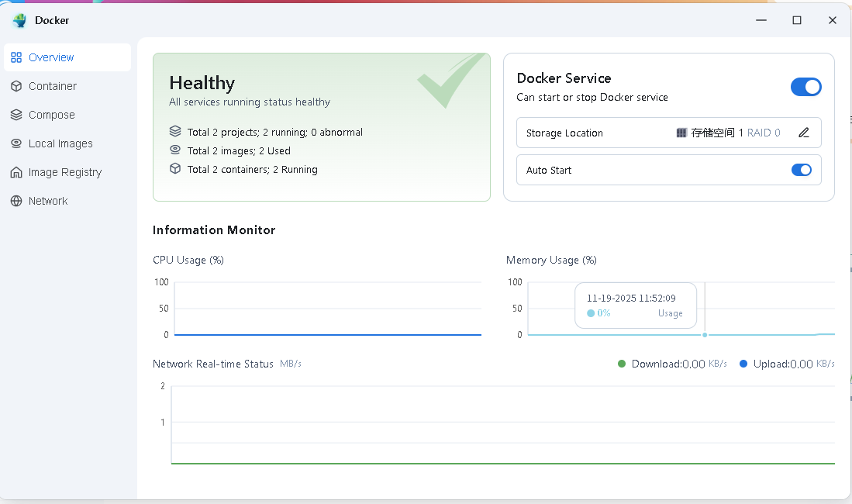
Task: Click the Download legend dot
Action: tap(622, 364)
